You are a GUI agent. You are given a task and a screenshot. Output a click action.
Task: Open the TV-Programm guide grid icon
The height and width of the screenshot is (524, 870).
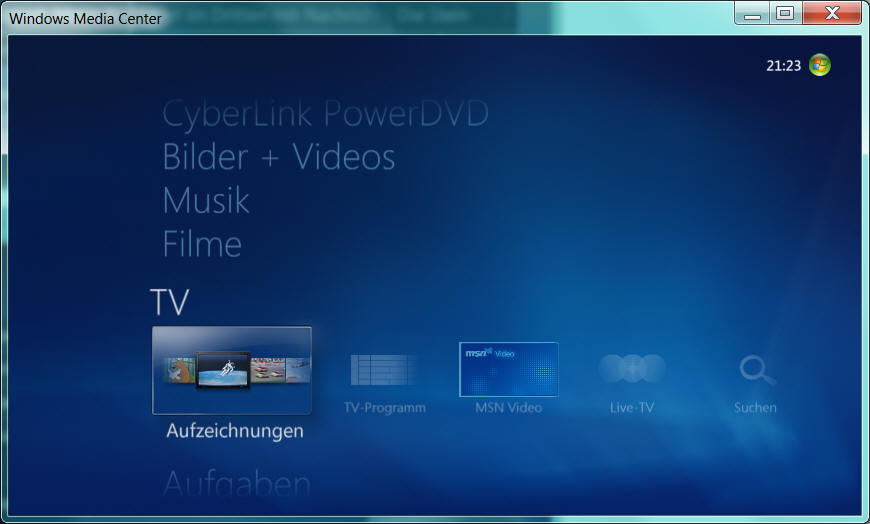[384, 370]
